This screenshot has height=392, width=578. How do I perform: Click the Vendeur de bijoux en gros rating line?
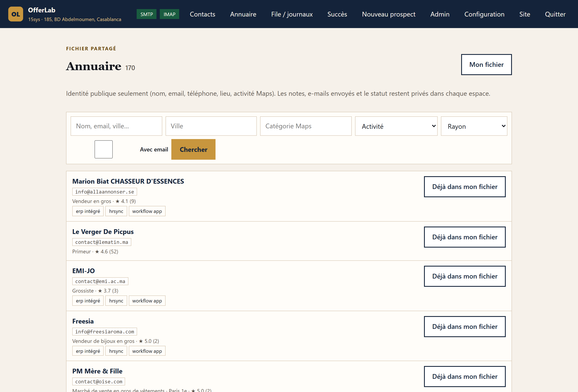(116, 341)
